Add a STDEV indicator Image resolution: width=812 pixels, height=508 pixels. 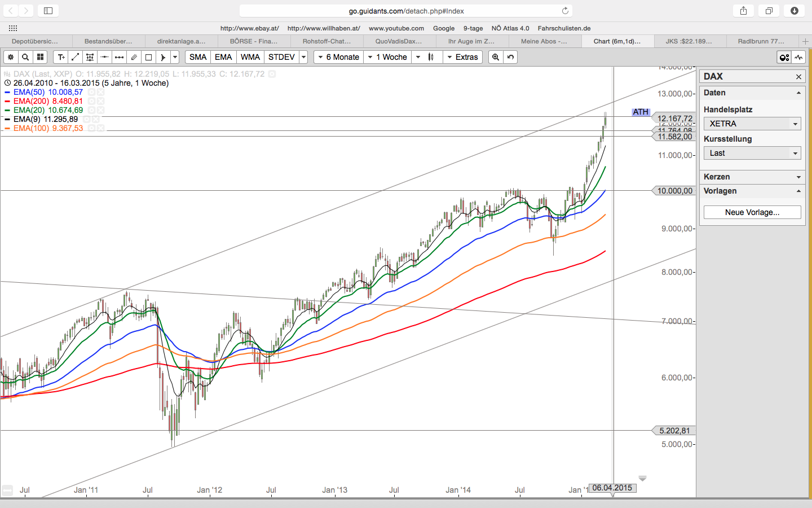point(281,57)
